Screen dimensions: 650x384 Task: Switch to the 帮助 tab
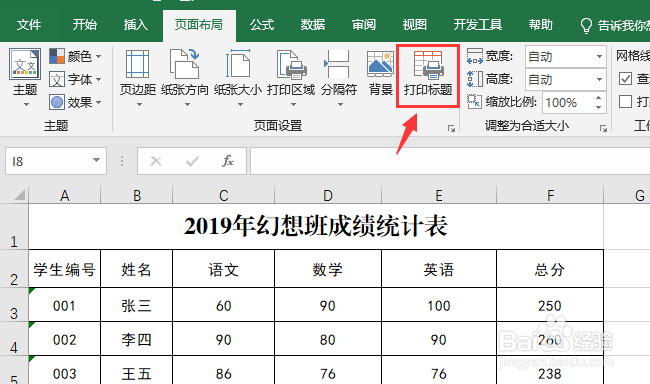(x=541, y=25)
